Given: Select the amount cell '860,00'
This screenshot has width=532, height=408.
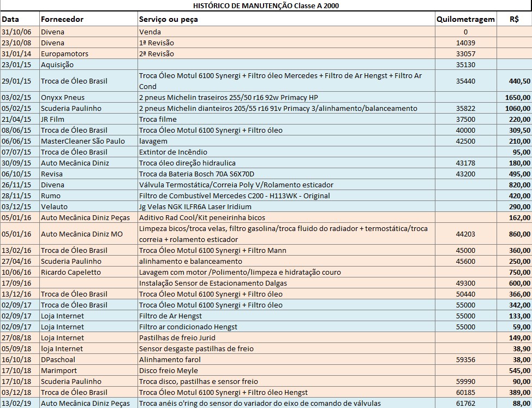Looking at the screenshot, I should tap(514, 234).
